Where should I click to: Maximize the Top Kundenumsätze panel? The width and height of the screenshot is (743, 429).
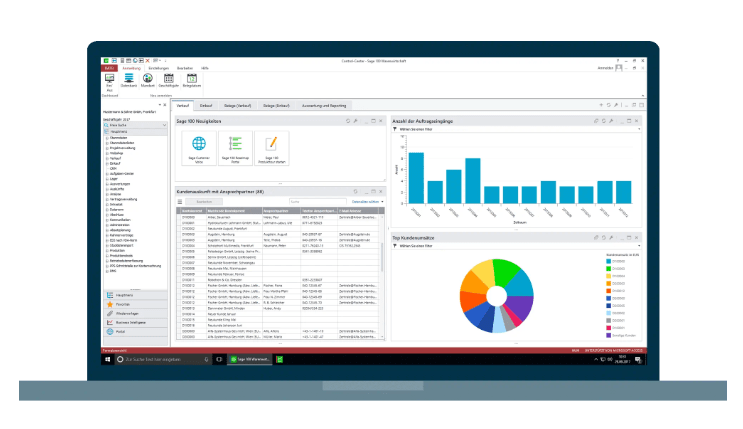[629, 237]
